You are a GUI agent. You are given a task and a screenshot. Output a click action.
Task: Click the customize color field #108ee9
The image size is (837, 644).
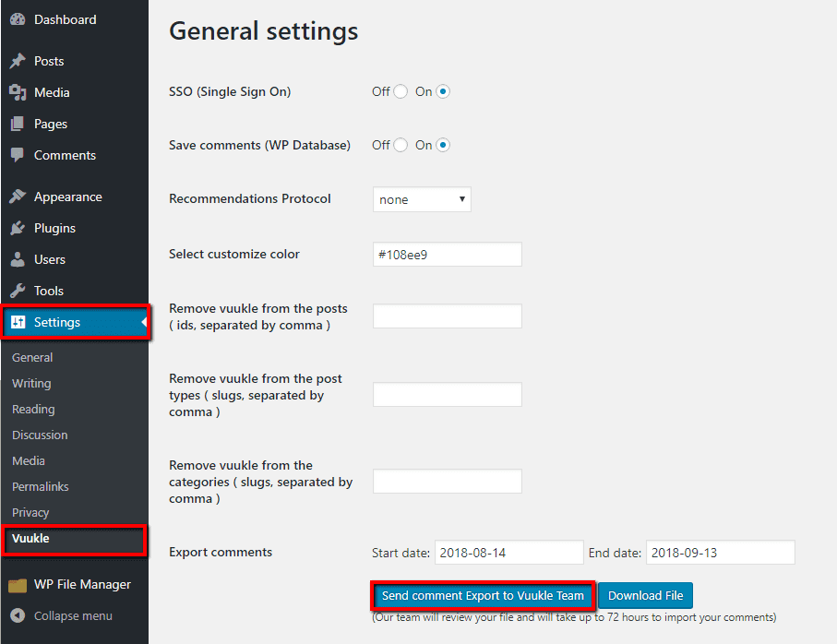[447, 255]
